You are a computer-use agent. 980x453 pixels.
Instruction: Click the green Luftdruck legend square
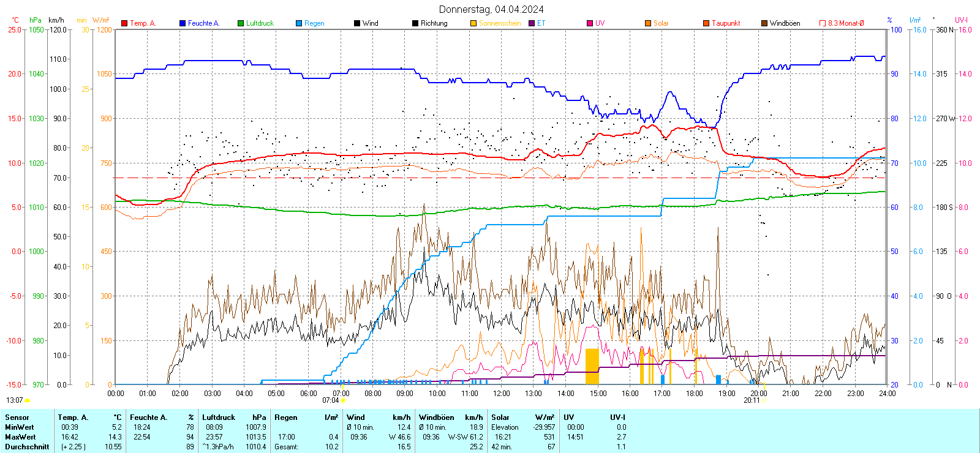coord(241,23)
